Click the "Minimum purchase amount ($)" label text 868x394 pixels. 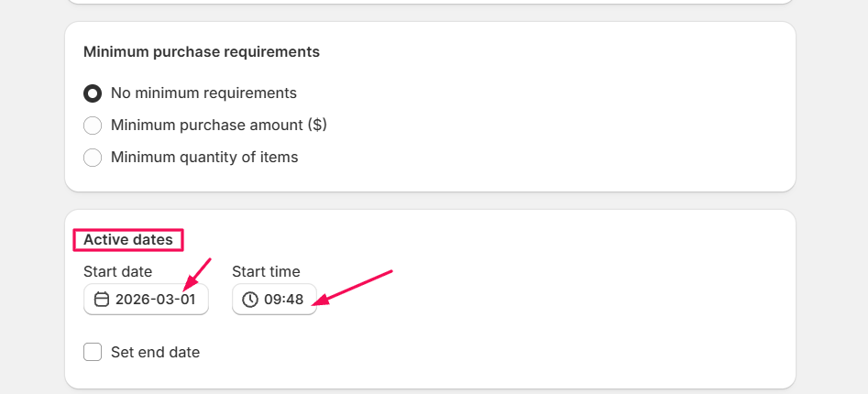pyautogui.click(x=218, y=126)
